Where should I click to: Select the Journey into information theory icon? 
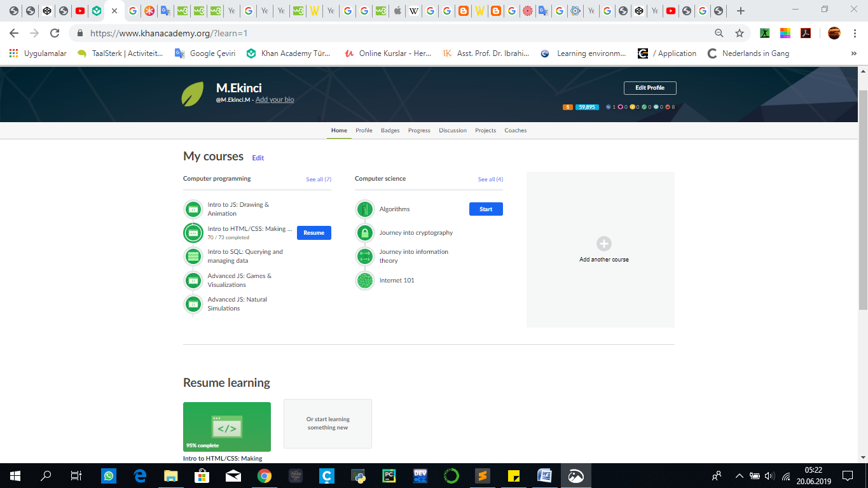point(365,256)
